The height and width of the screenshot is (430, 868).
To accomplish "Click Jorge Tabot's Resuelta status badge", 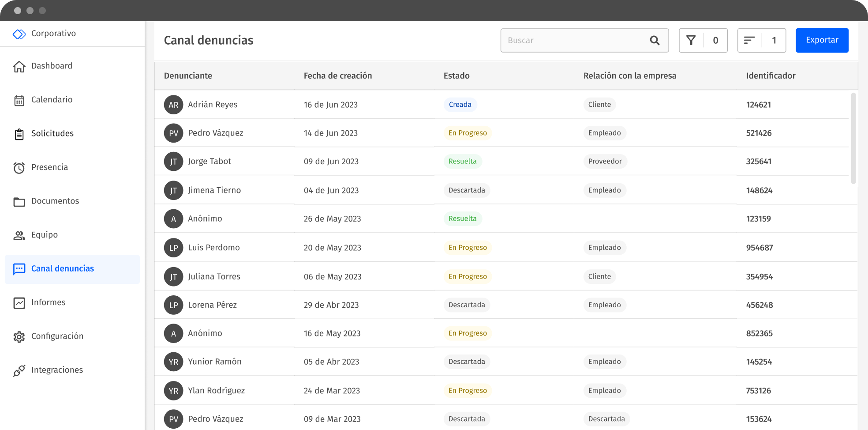I will click(462, 162).
